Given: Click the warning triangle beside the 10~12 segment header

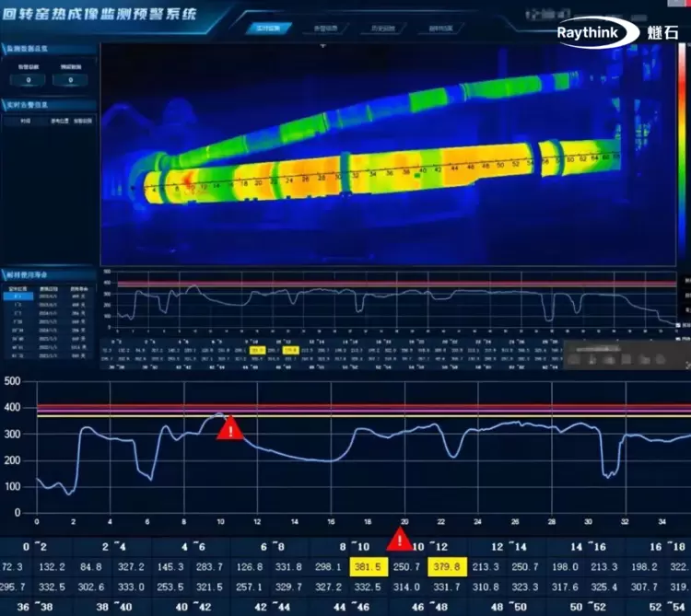Looking at the screenshot, I should click(x=399, y=540).
